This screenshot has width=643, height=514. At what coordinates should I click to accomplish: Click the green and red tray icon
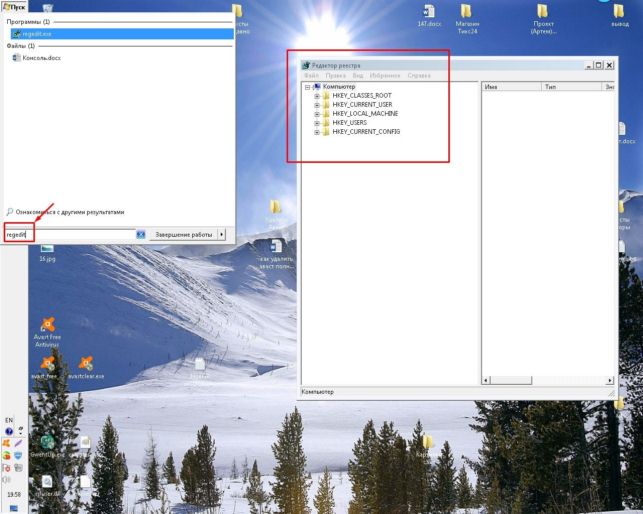pyautogui.click(x=6, y=456)
